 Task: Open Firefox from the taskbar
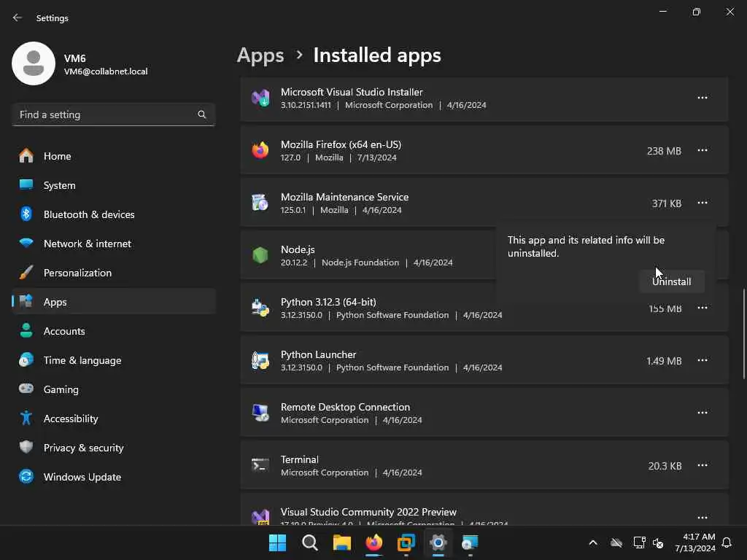(374, 542)
